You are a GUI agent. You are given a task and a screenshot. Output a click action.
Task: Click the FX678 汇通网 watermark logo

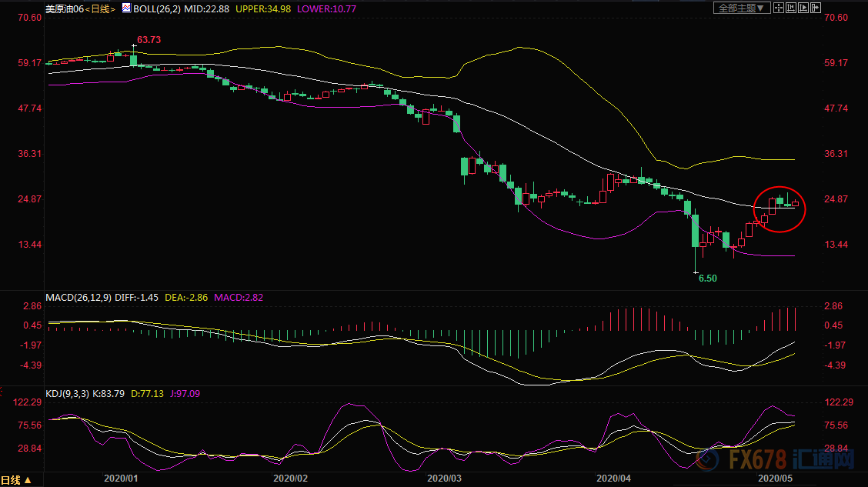tap(775, 460)
